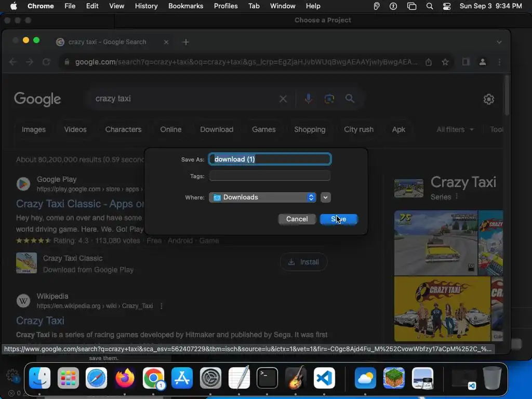
Task: Open the Bookmarks menu in menu bar
Action: pyautogui.click(x=185, y=6)
